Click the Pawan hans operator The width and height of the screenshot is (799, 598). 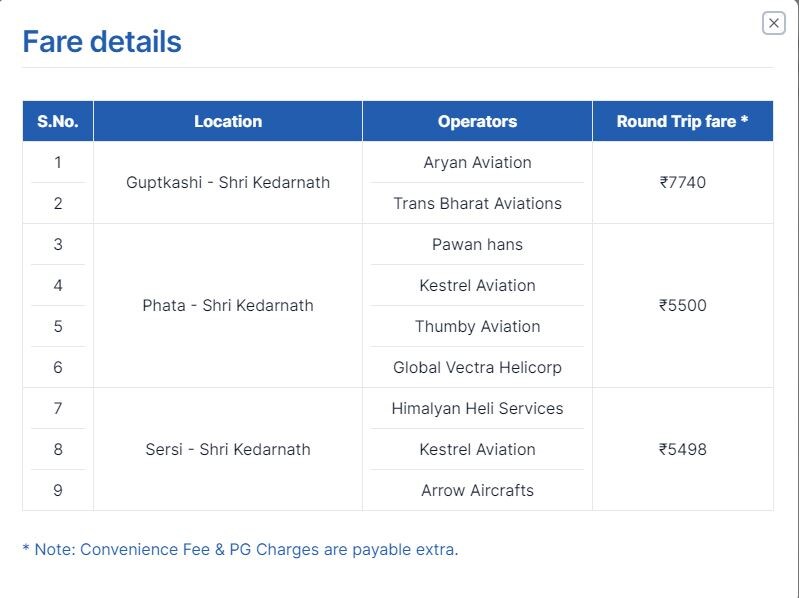click(x=477, y=244)
